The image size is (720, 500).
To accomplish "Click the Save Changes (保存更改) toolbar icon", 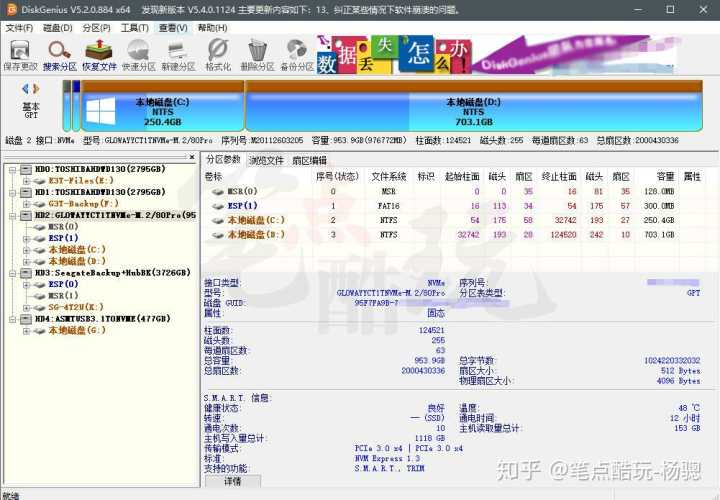I will pyautogui.click(x=20, y=55).
